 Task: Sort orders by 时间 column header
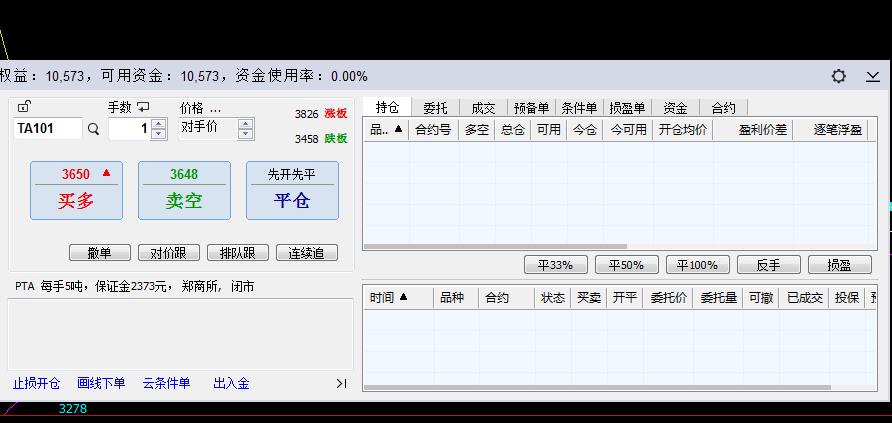(x=398, y=298)
